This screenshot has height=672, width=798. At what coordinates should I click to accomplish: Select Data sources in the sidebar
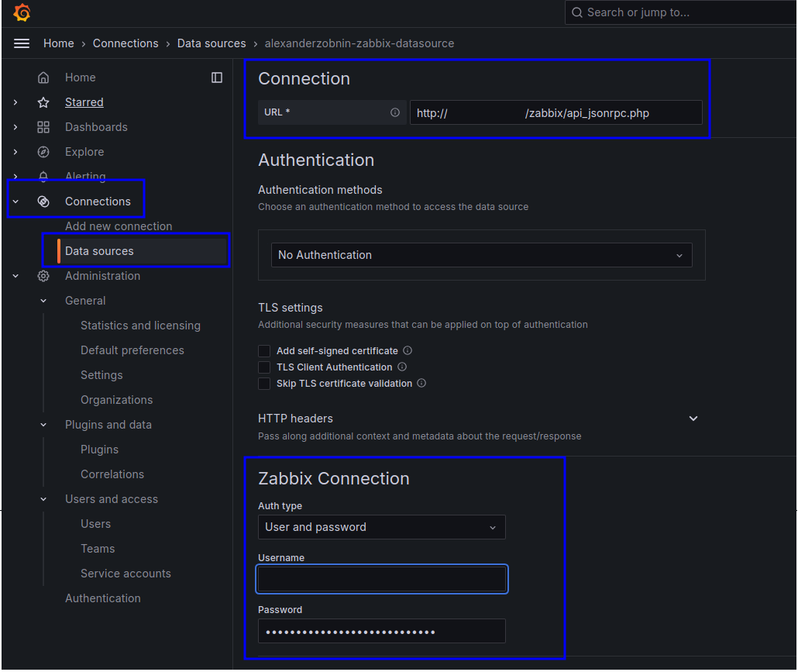click(99, 251)
